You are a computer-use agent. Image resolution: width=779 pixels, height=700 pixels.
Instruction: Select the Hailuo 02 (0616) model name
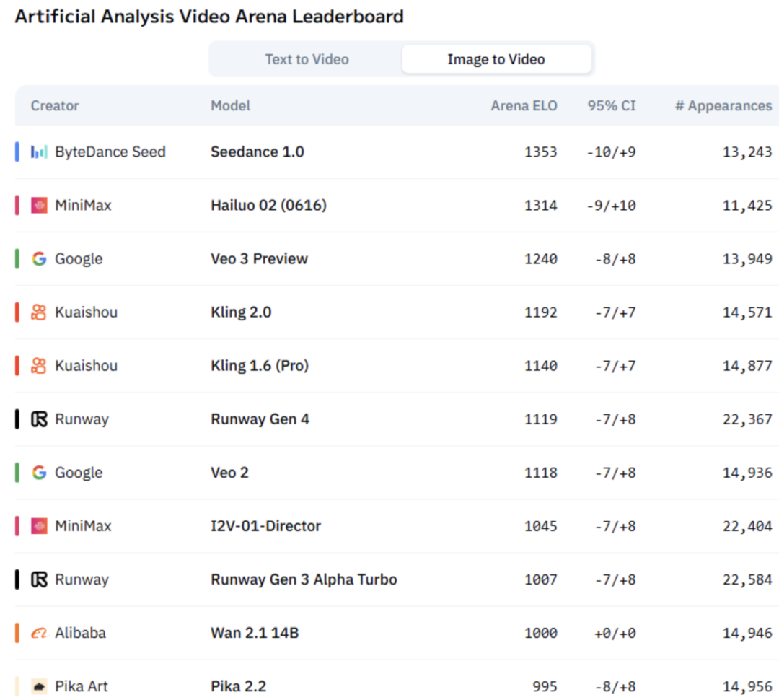269,206
